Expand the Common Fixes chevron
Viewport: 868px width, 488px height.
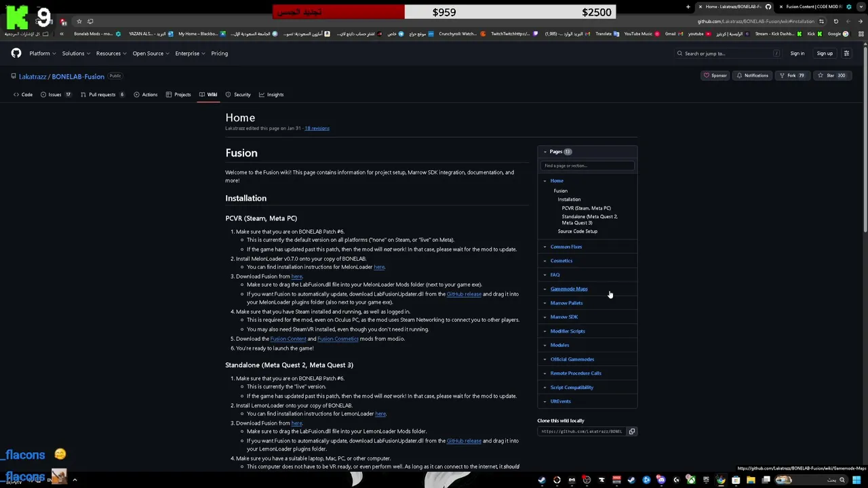pos(545,247)
